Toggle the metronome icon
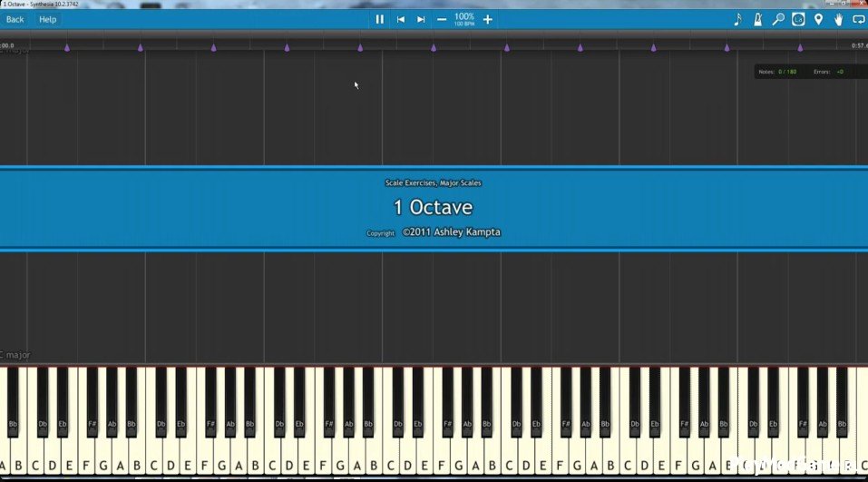868x482 pixels. point(758,19)
